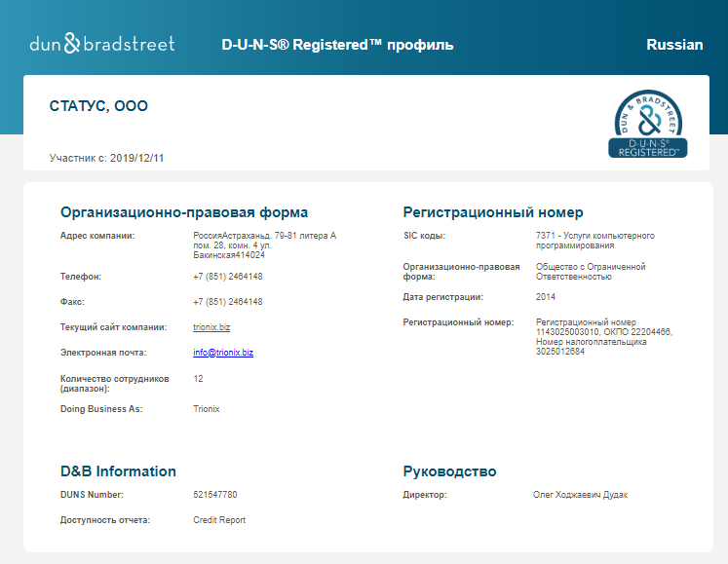The image size is (728, 564).
Task: Click the 'Адрес компании:' label
Action: (x=97, y=236)
